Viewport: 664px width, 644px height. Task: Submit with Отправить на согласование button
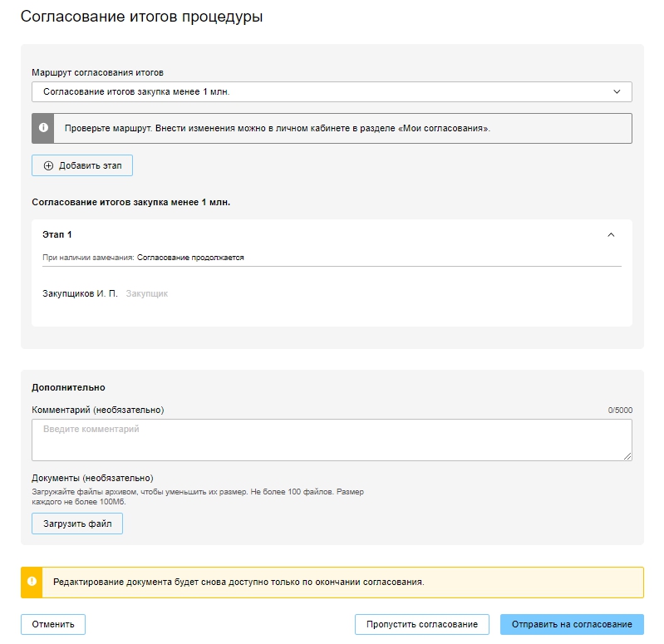pyautogui.click(x=572, y=624)
